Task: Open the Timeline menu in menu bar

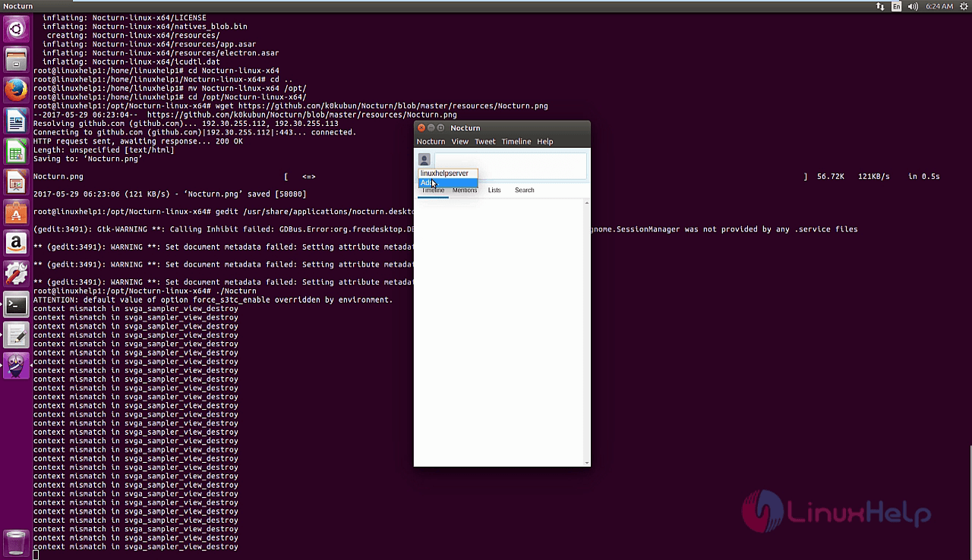Action: 516,142
